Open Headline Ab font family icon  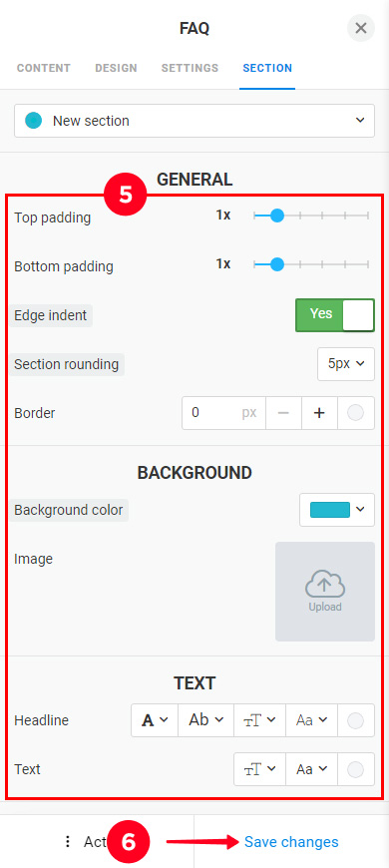205,720
